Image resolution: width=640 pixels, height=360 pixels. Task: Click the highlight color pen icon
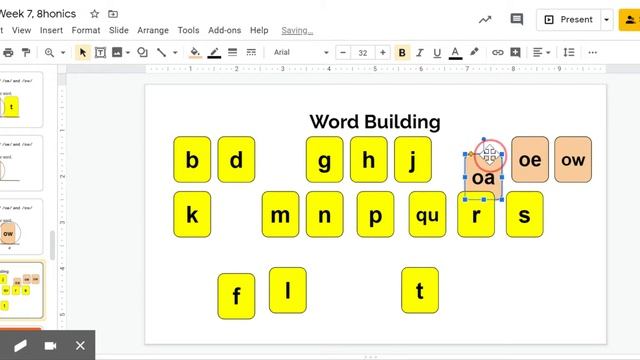coord(474,52)
